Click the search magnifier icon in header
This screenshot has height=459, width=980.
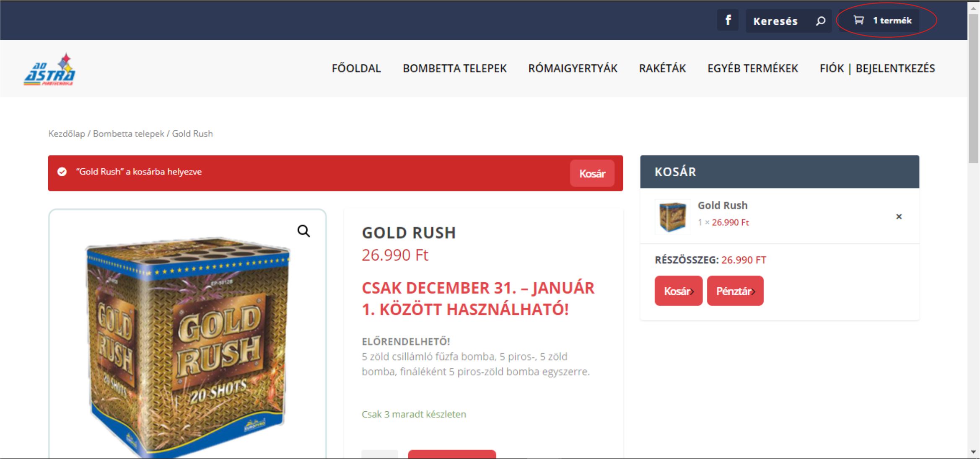(x=820, y=21)
